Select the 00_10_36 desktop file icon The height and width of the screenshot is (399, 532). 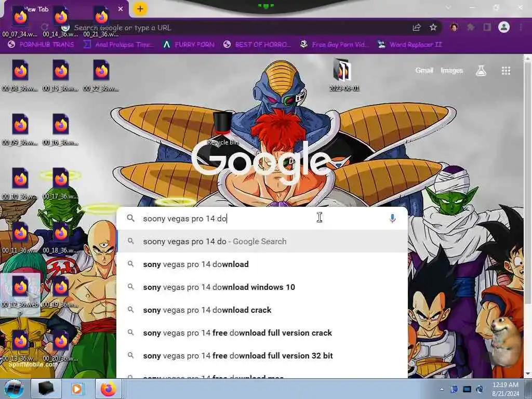click(x=20, y=183)
